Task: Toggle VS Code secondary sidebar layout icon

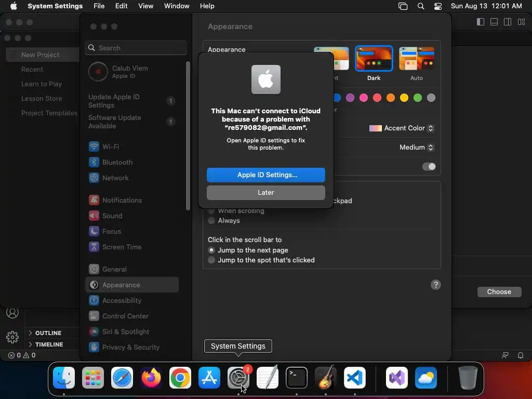Action: [x=508, y=22]
